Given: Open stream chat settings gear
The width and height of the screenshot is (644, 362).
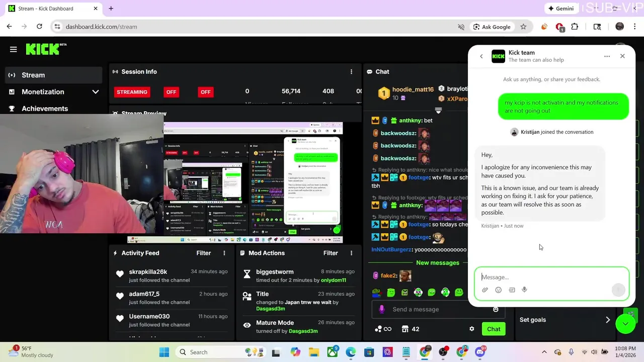Looking at the screenshot, I should [471, 329].
